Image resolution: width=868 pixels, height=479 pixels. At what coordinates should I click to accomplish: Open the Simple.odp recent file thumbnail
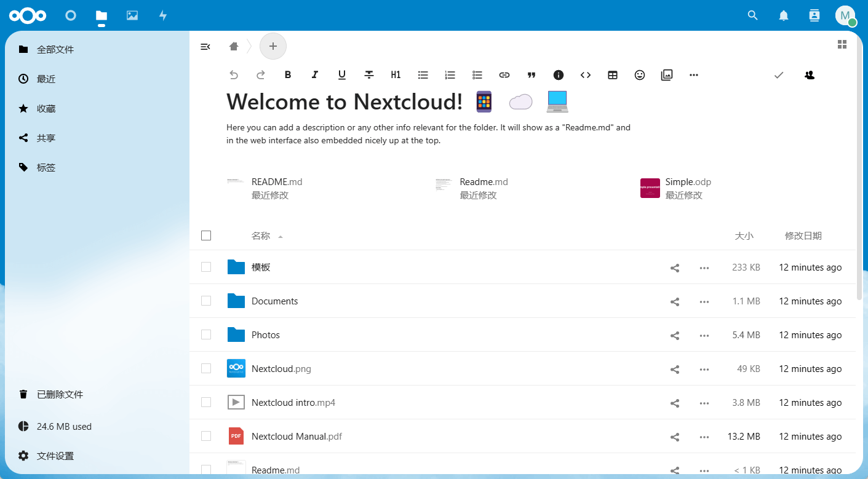point(650,188)
